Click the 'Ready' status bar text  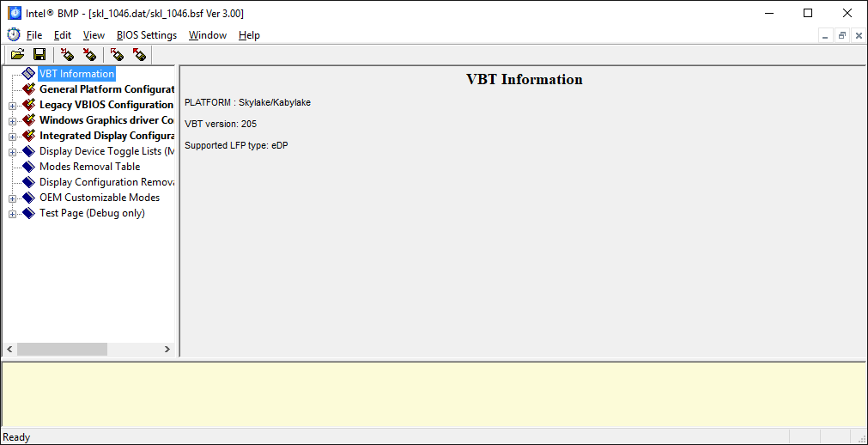16,437
